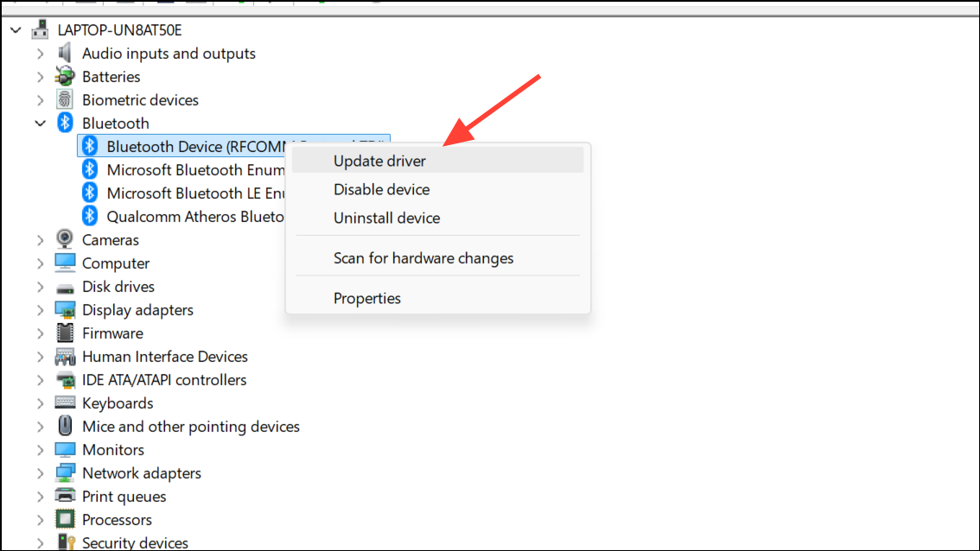Screen dimensions: 980x551
Task: Select the Microsoft Bluetooth Enumerator entry
Action: 195,169
